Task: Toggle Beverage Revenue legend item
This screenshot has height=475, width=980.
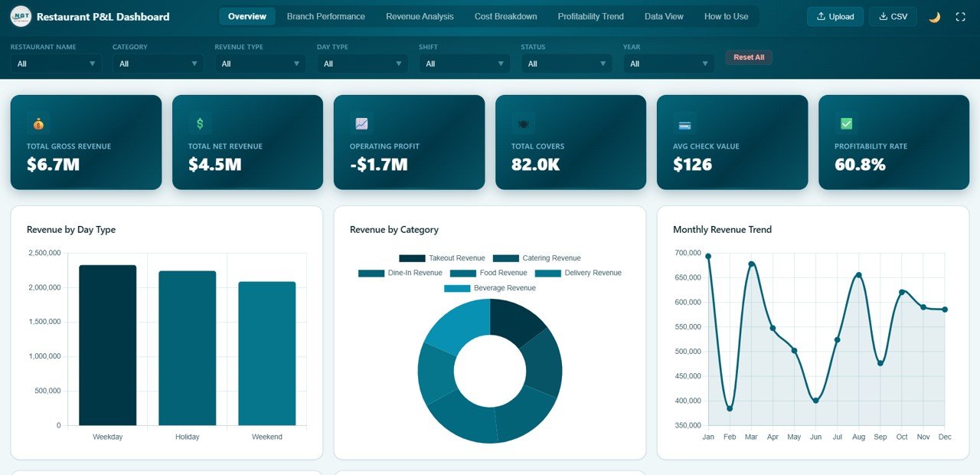Action: pos(490,288)
